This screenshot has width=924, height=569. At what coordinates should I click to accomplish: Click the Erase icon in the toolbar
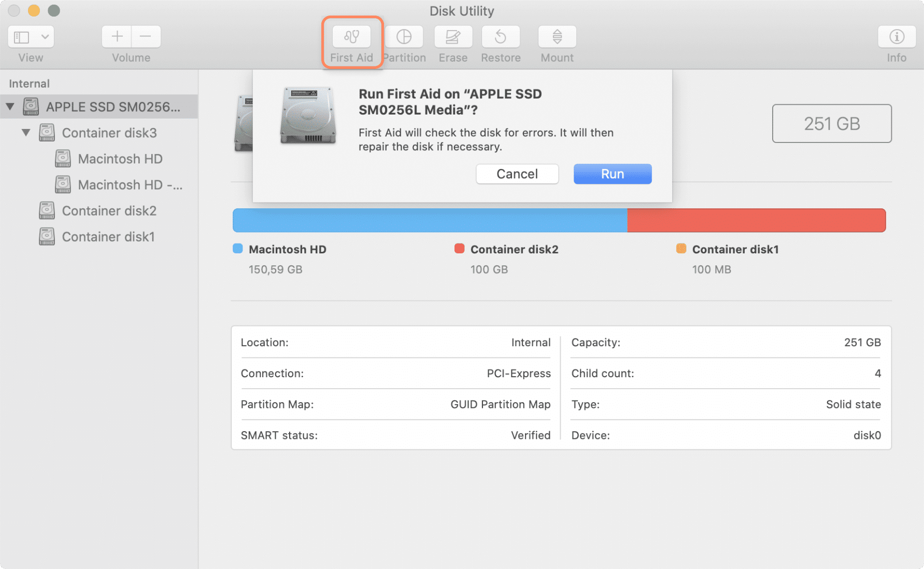tap(452, 36)
